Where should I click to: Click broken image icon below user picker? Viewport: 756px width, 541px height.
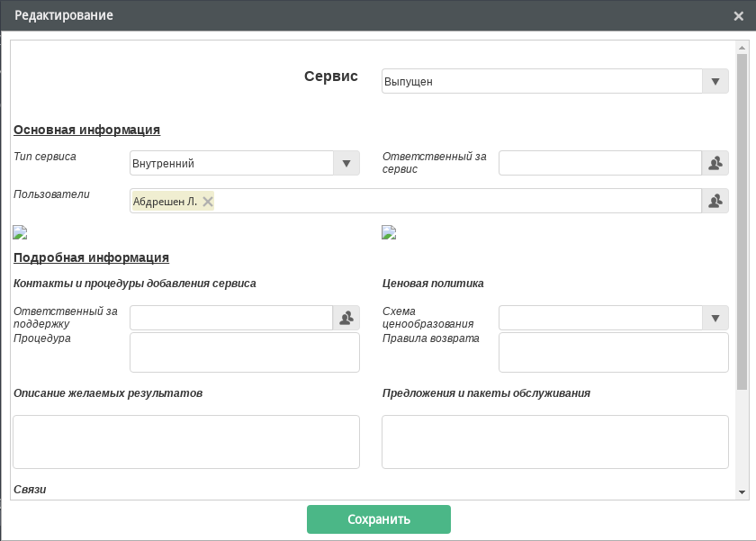pos(389,232)
